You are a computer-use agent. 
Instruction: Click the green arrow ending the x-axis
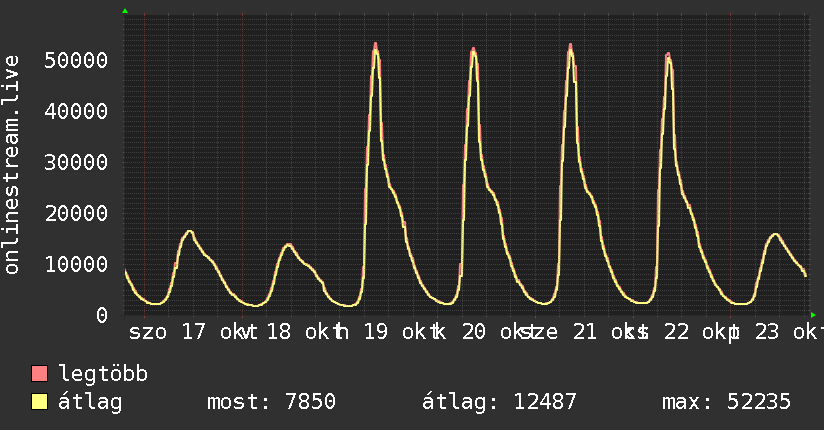[813, 315]
